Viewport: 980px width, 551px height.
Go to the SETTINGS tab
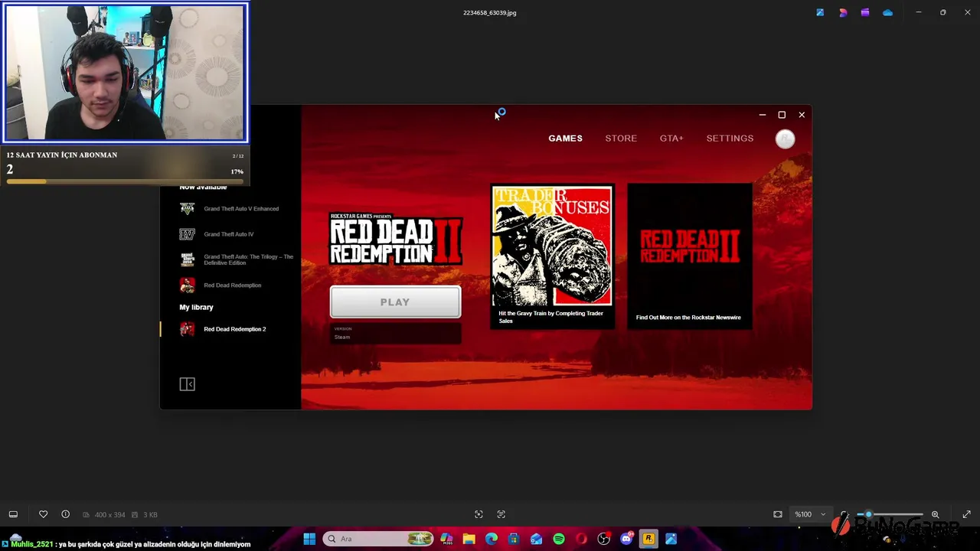point(730,139)
